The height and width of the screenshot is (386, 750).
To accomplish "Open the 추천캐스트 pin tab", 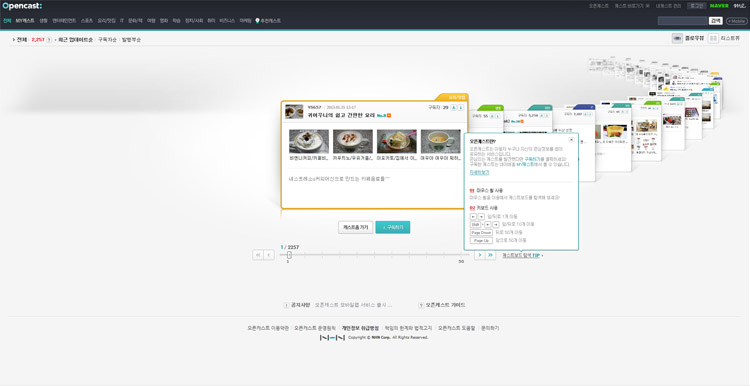I will (x=268, y=21).
